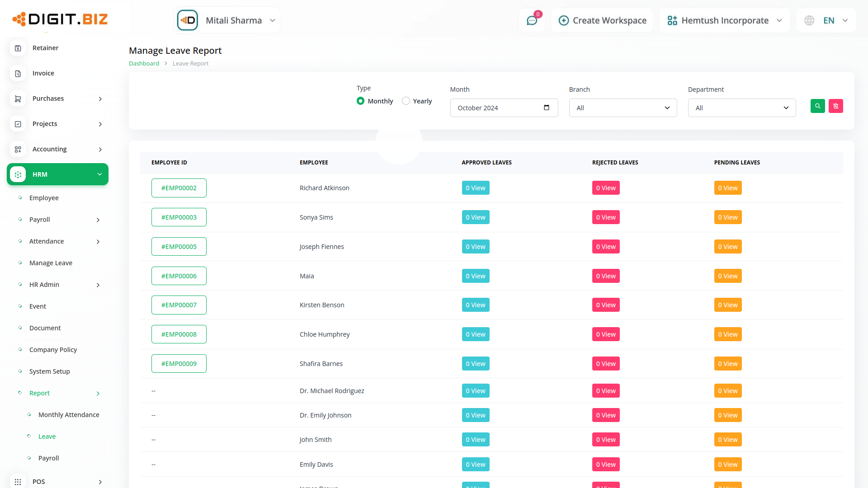
Task: Open the chat messages icon
Action: 532,20
